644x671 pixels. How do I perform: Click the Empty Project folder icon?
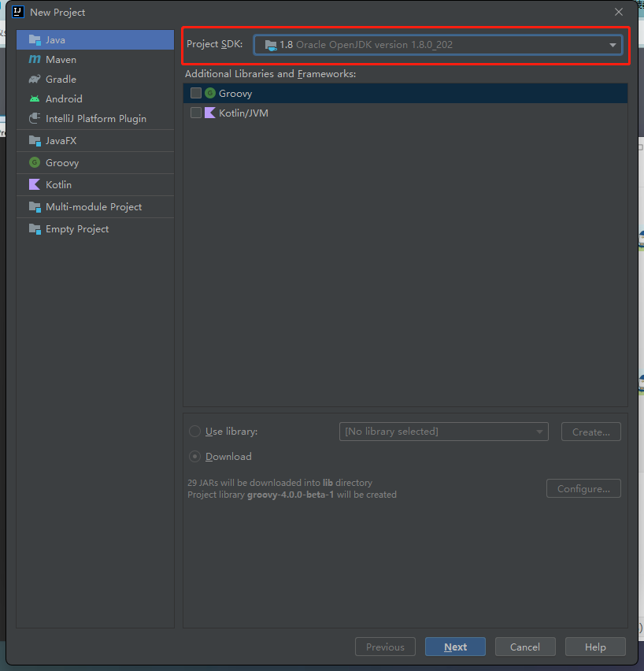pos(35,229)
